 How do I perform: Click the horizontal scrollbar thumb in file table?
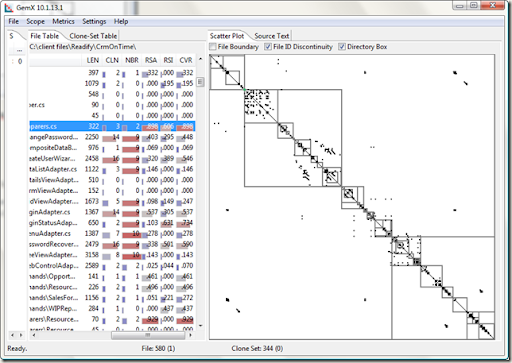click(x=148, y=335)
